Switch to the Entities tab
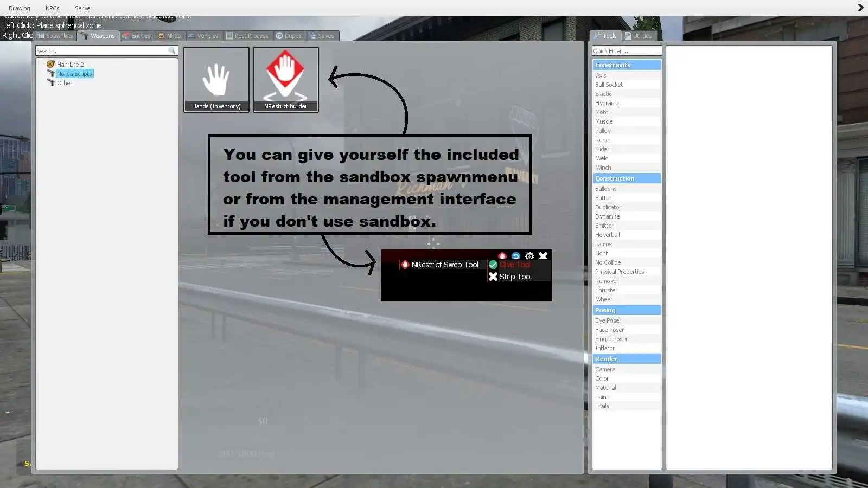Image resolution: width=868 pixels, height=488 pixels. click(x=137, y=36)
